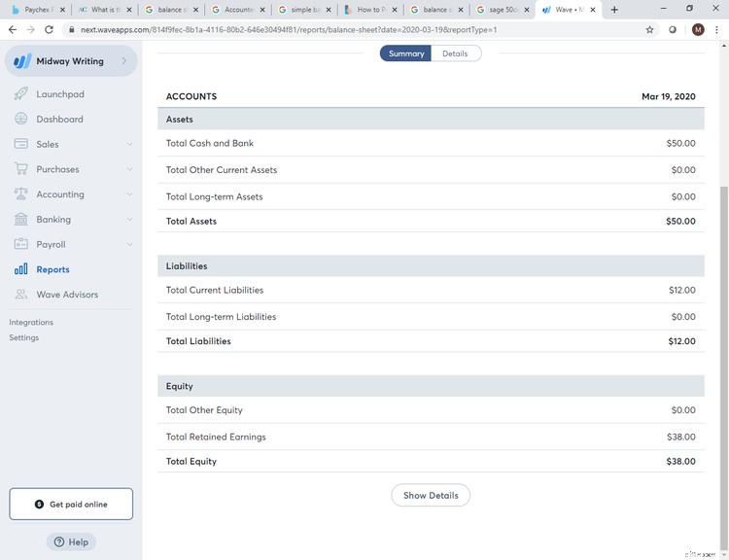Viewport: 729px width, 560px height.
Task: Expand the Accounting menu chevron
Action: [129, 194]
